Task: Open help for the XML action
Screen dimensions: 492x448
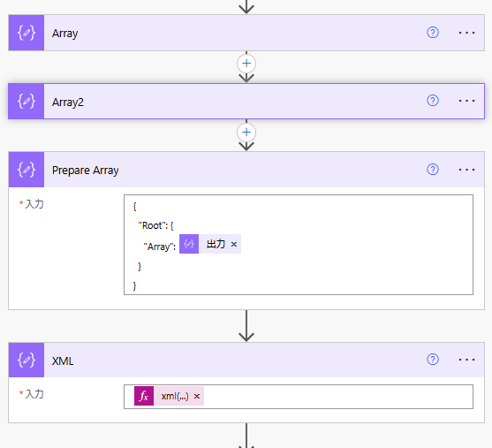Action: coord(433,360)
